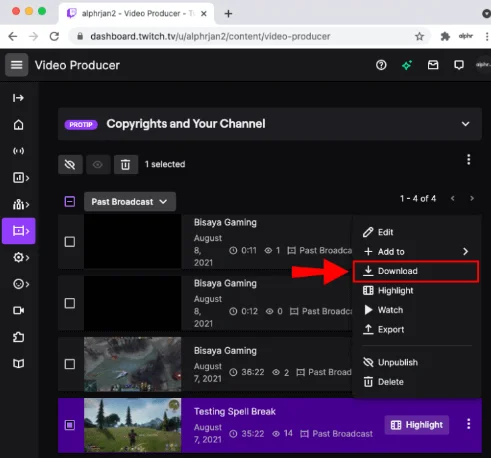Uncheck the Testing Spell Break video
The image size is (491, 458).
point(70,425)
